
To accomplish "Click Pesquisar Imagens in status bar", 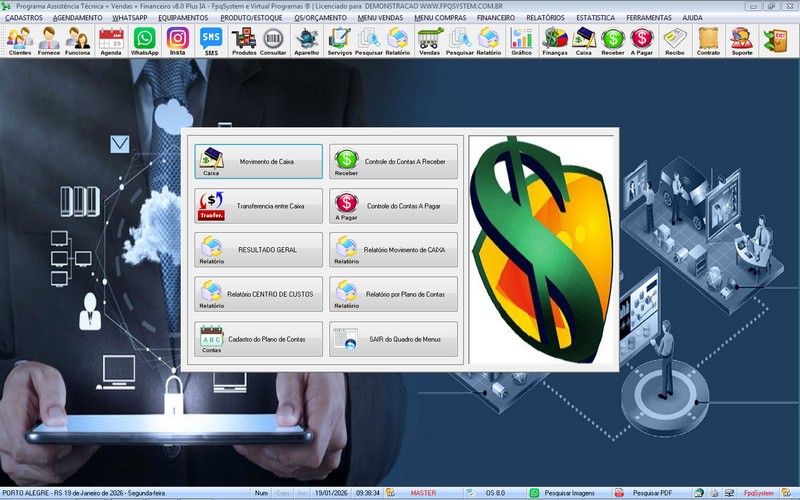I will click(x=569, y=493).
